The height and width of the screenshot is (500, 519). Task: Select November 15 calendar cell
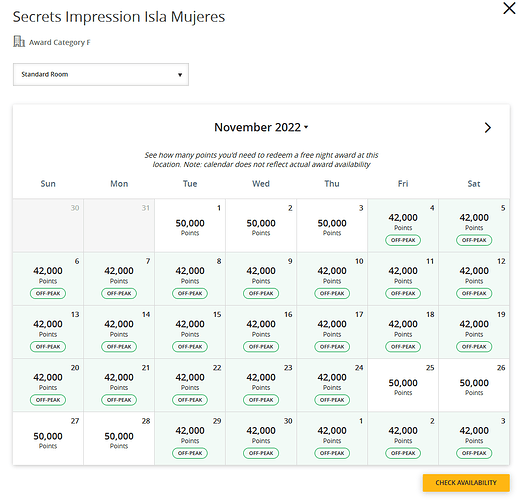tap(190, 332)
